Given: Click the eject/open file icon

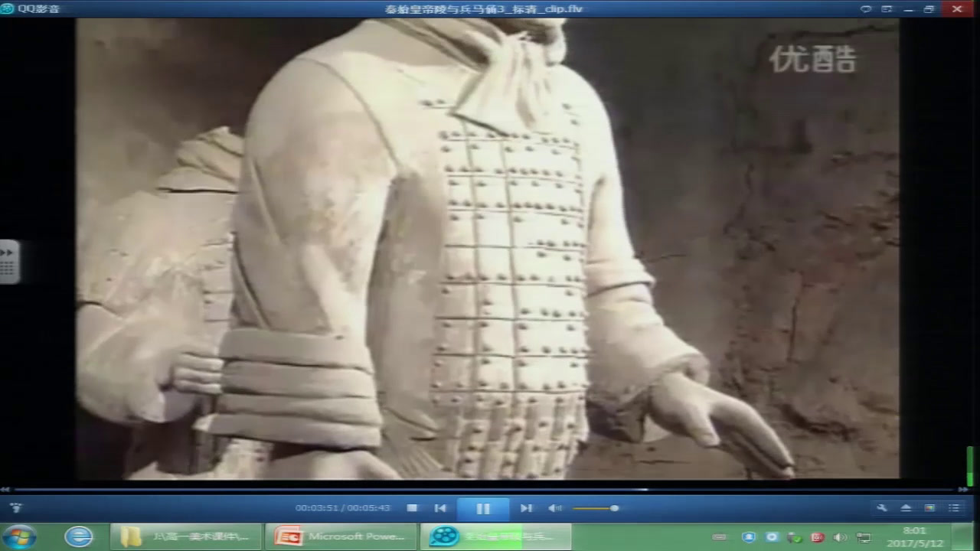Looking at the screenshot, I should [906, 508].
